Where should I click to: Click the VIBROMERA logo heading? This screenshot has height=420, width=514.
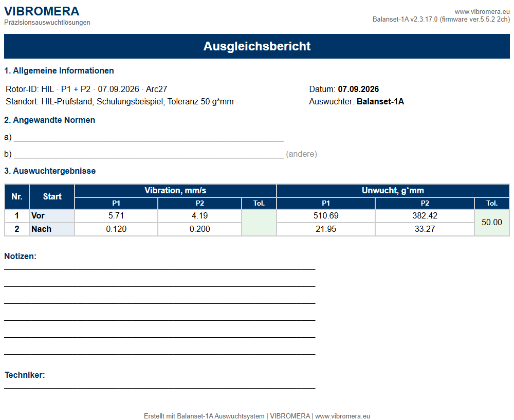pos(42,11)
